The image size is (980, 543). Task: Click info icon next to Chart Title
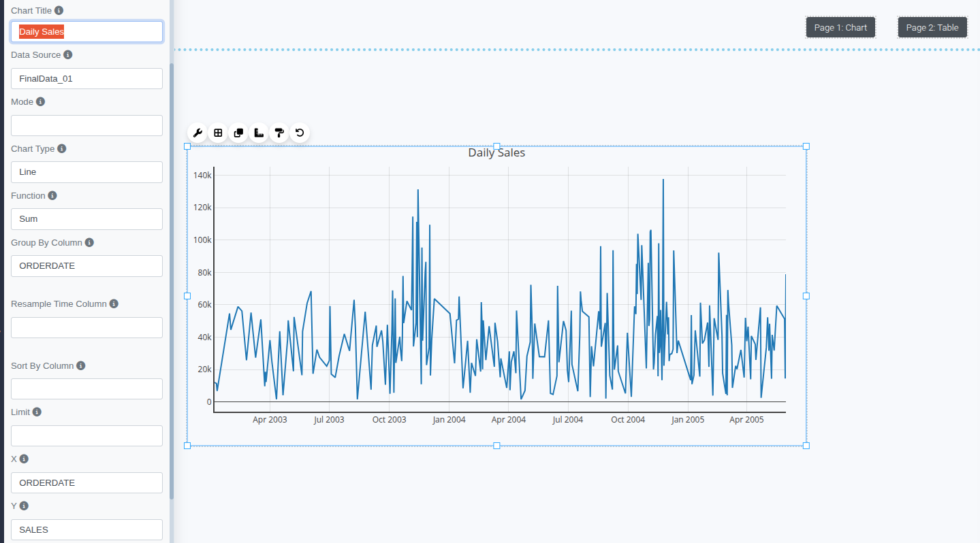(59, 11)
